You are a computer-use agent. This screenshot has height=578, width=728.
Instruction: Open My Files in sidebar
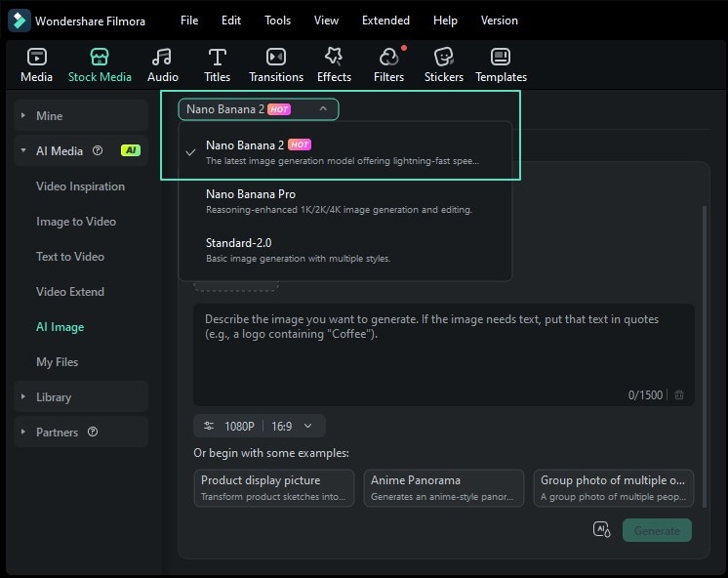[x=58, y=362]
